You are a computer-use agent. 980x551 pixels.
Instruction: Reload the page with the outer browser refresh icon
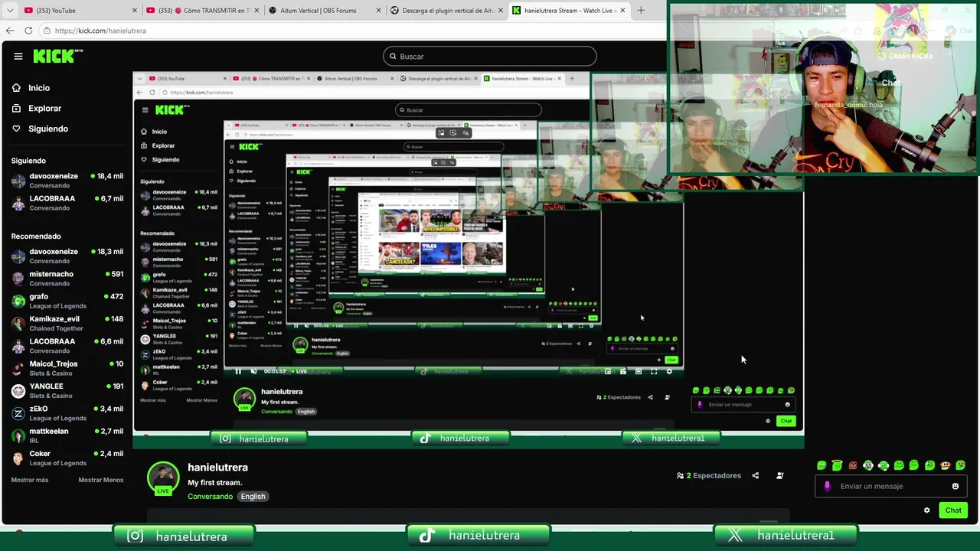(28, 31)
